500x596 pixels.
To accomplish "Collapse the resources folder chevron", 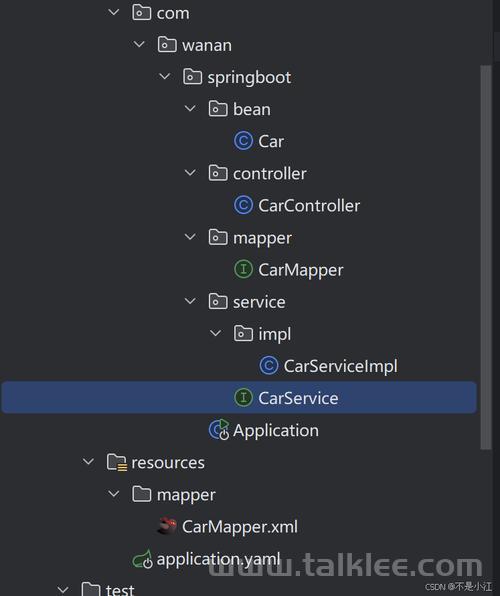I will click(88, 462).
